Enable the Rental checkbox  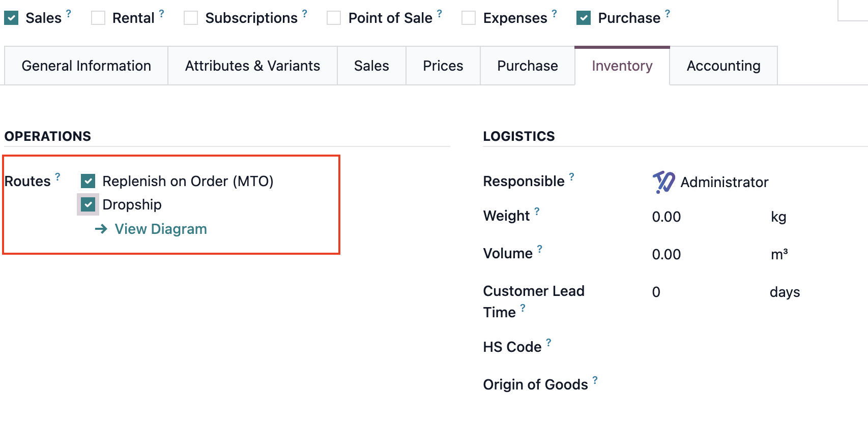click(x=98, y=18)
